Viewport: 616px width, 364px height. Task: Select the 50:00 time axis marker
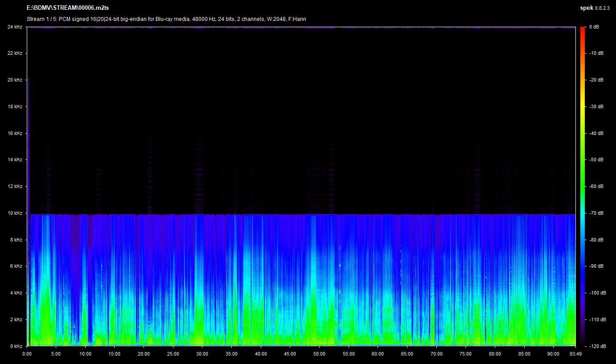(319, 354)
